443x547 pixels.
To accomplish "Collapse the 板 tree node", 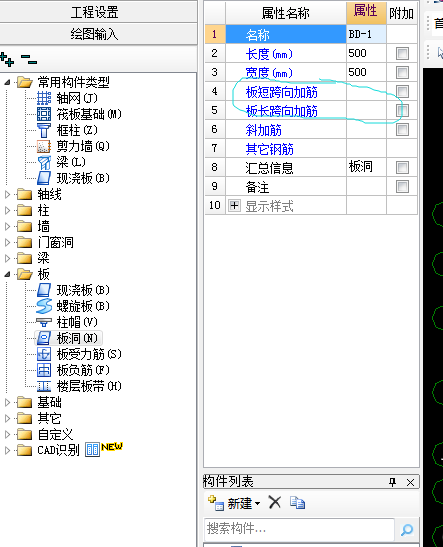I will click(7, 274).
